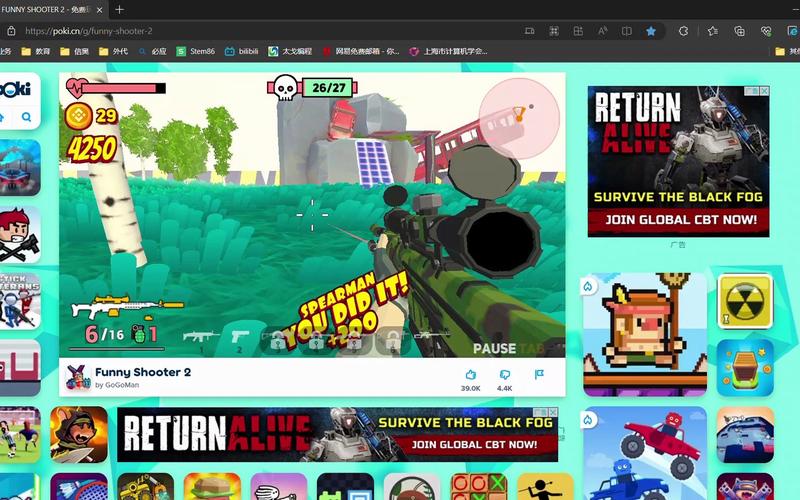
Task: Click the site info lock icon
Action: 11,31
